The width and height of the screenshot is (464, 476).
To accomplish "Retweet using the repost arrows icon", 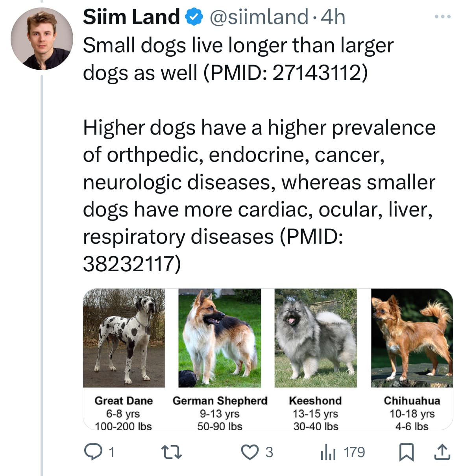I will pos(172,452).
